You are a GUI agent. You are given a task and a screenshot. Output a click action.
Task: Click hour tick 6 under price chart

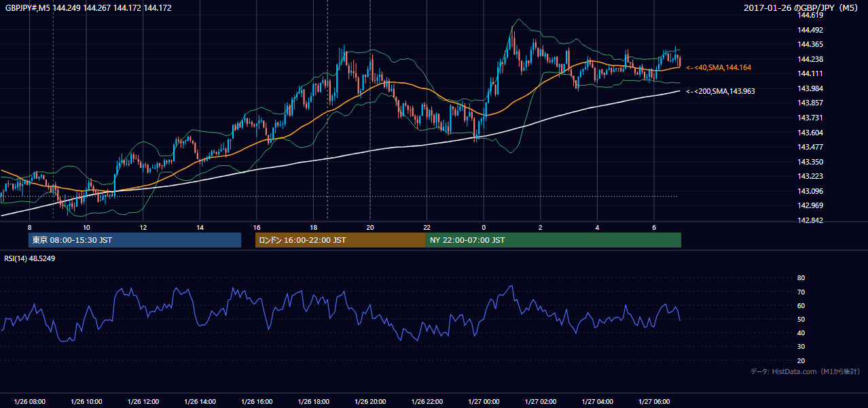[654, 227]
